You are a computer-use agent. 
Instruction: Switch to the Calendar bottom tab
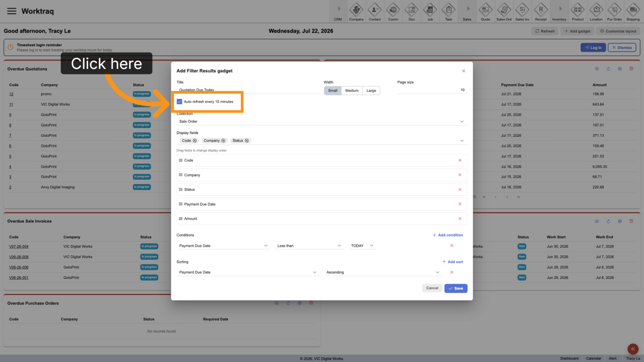click(x=593, y=359)
